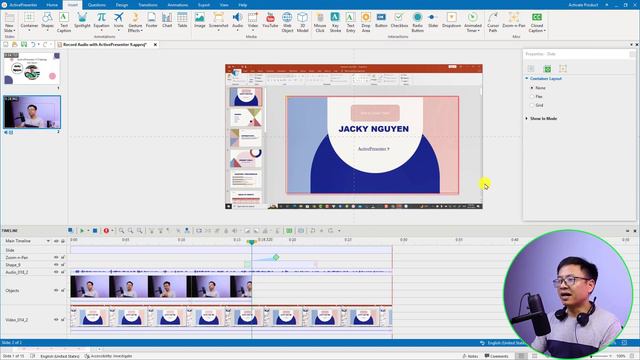
Task: Insert a Text Caption
Action: (64, 22)
